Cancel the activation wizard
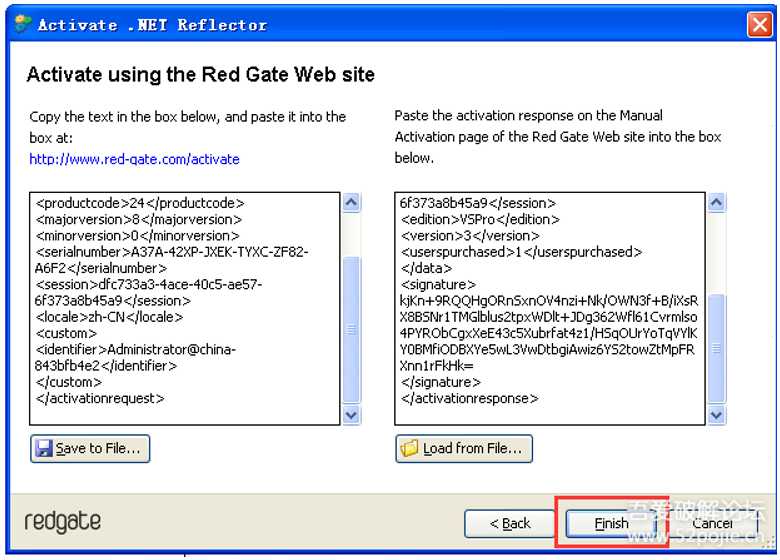 [712, 523]
